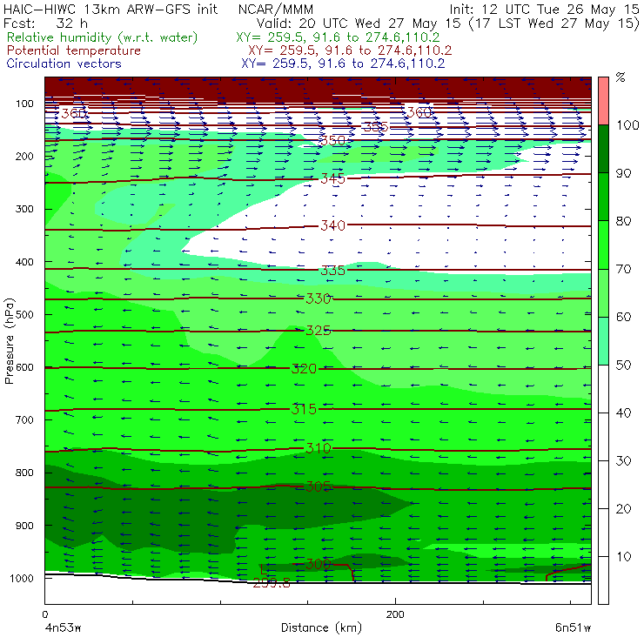Click the 80–90% green colorbar segment
644x644 pixels.
point(603,197)
